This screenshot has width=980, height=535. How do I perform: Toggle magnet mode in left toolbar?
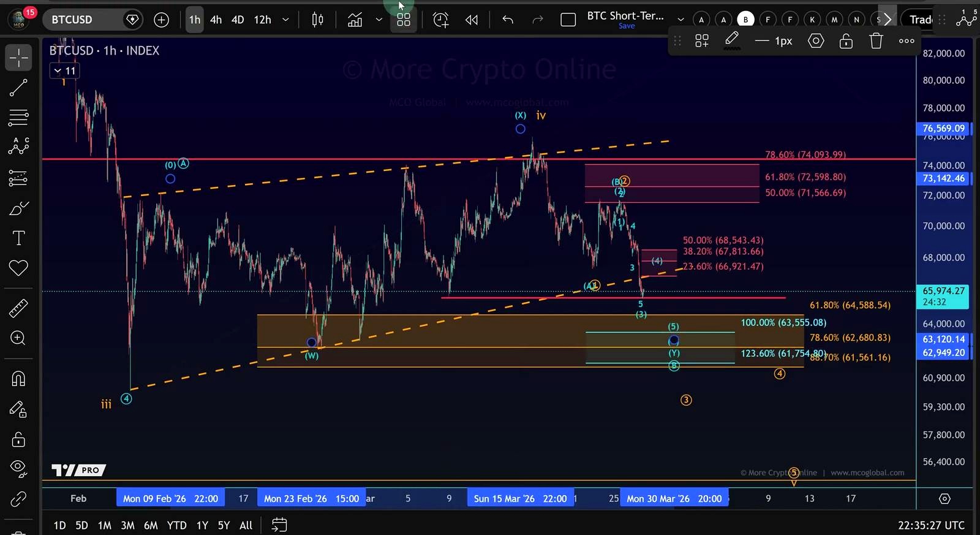tap(18, 379)
